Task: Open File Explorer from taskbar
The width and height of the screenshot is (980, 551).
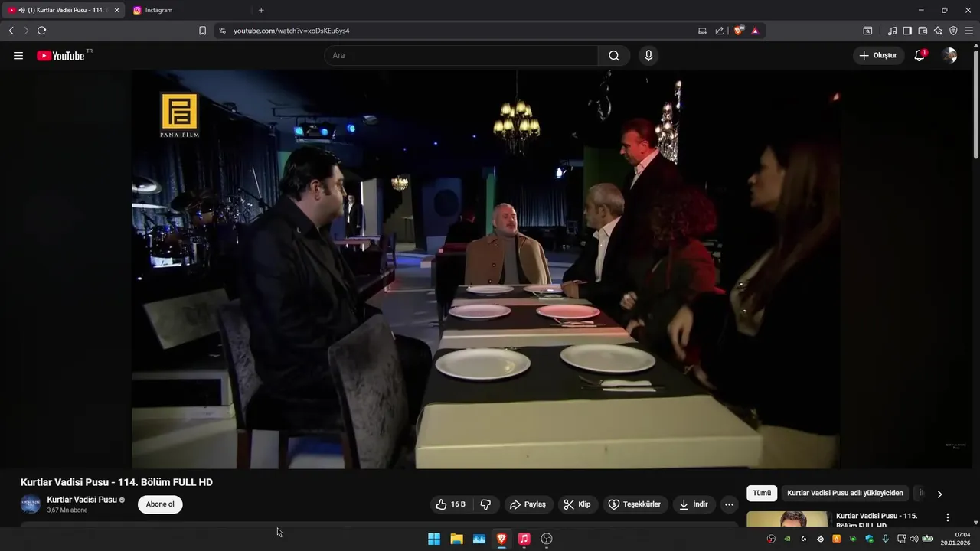Action: pos(456,539)
